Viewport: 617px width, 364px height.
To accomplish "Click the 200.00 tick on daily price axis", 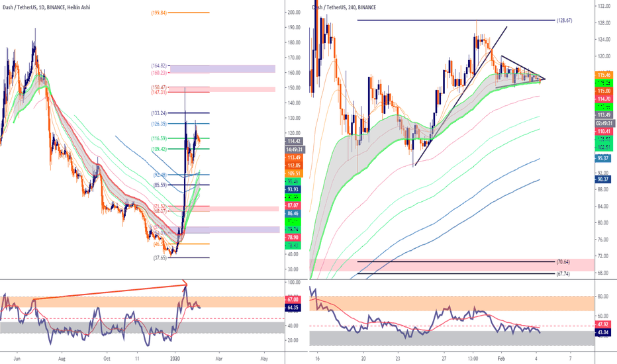I will [x=294, y=12].
